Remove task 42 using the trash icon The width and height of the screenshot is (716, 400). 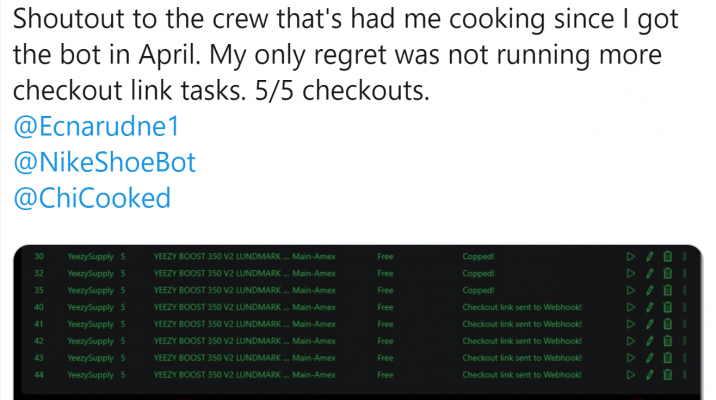[x=667, y=342]
